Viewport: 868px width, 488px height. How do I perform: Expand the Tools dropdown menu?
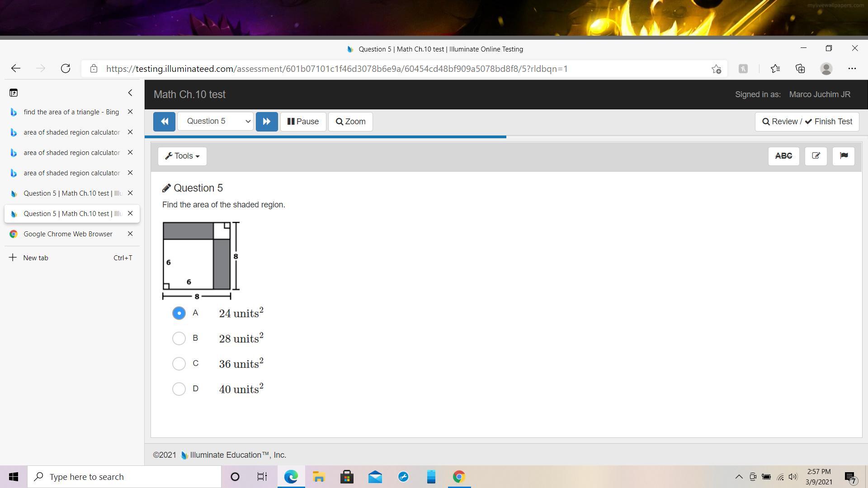click(182, 156)
